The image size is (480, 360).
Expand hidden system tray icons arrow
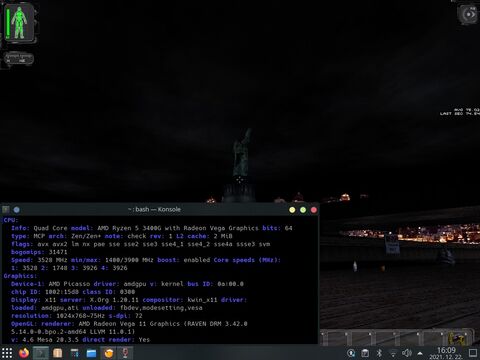click(420, 353)
